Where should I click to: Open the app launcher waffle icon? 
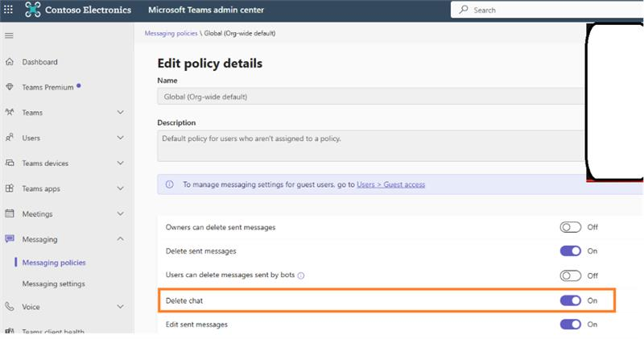click(x=8, y=10)
